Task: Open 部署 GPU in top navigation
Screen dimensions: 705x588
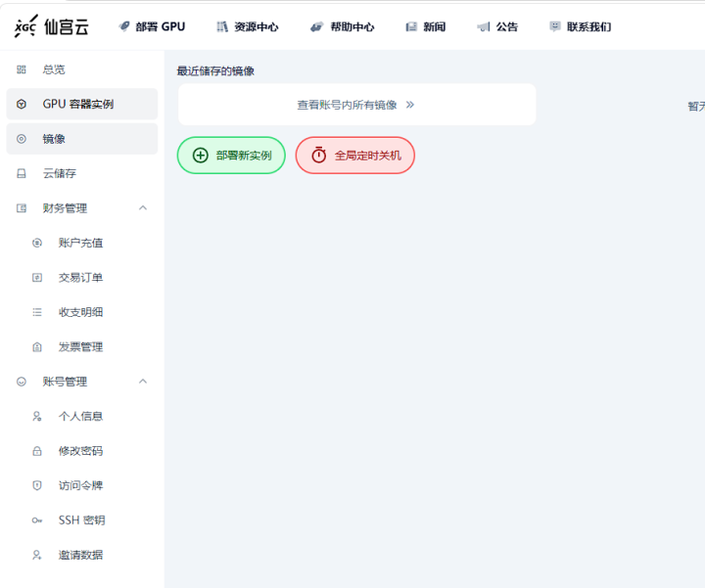Action: pyautogui.click(x=152, y=27)
